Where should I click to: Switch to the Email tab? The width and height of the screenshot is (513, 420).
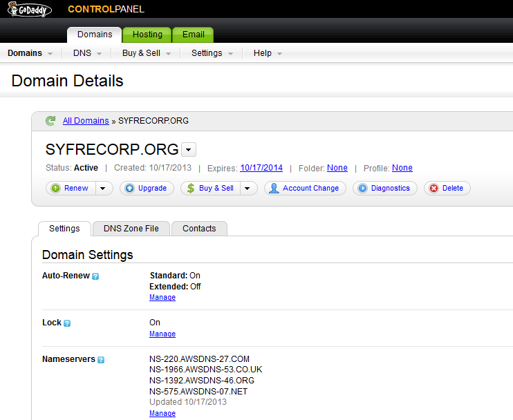(x=194, y=35)
